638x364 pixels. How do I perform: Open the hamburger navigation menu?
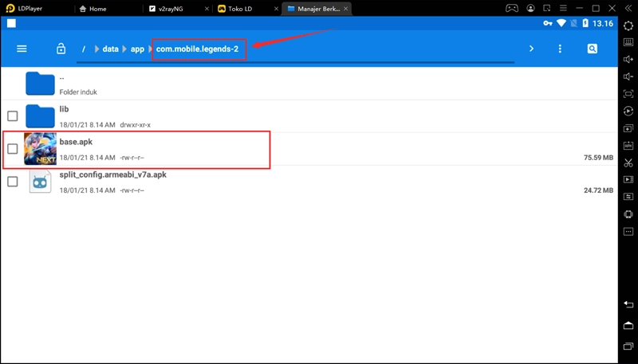(x=22, y=49)
